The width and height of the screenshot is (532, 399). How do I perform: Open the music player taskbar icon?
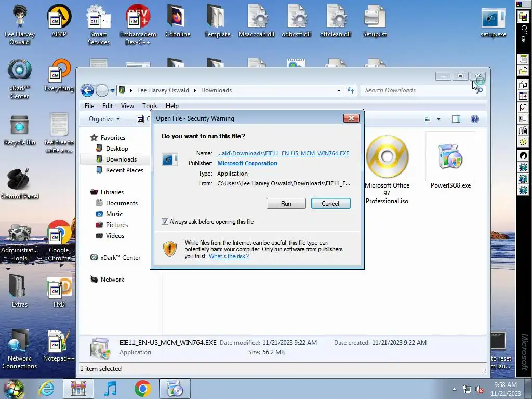tap(110, 389)
